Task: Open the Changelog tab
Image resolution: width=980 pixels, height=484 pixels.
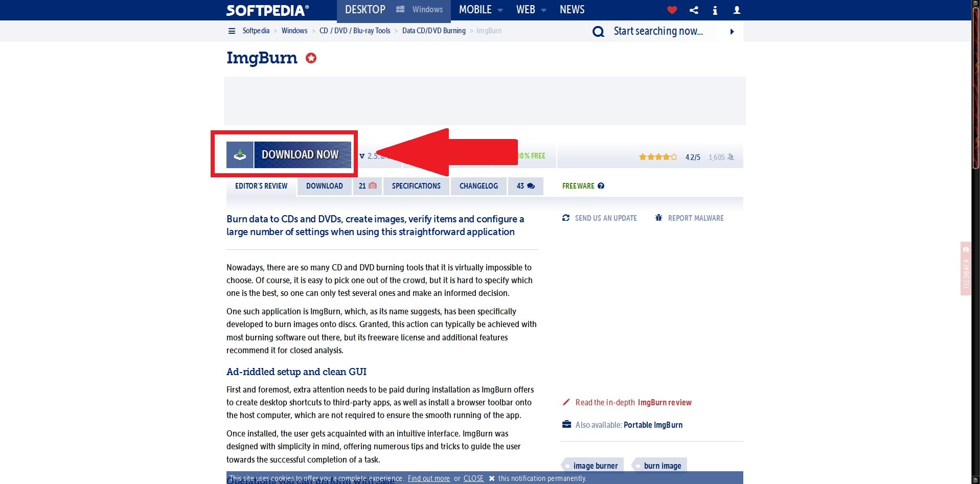Action: (478, 186)
